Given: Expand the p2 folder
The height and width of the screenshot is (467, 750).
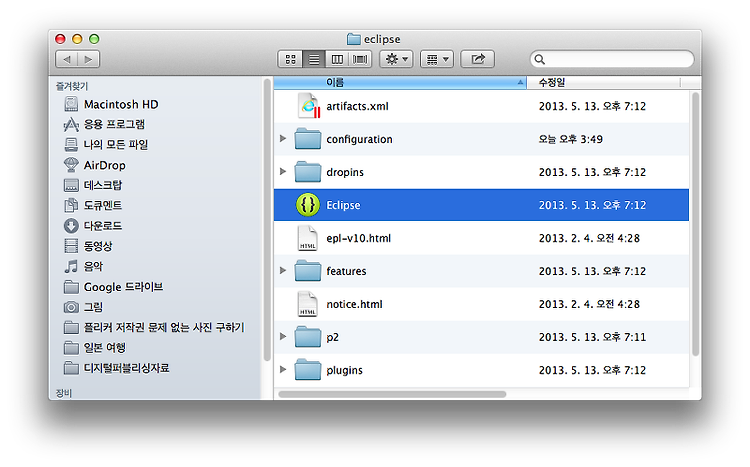Looking at the screenshot, I should [283, 336].
